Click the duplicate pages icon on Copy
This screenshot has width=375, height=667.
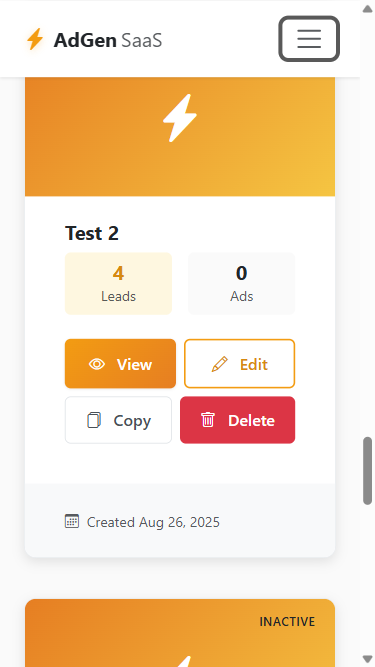[94, 420]
